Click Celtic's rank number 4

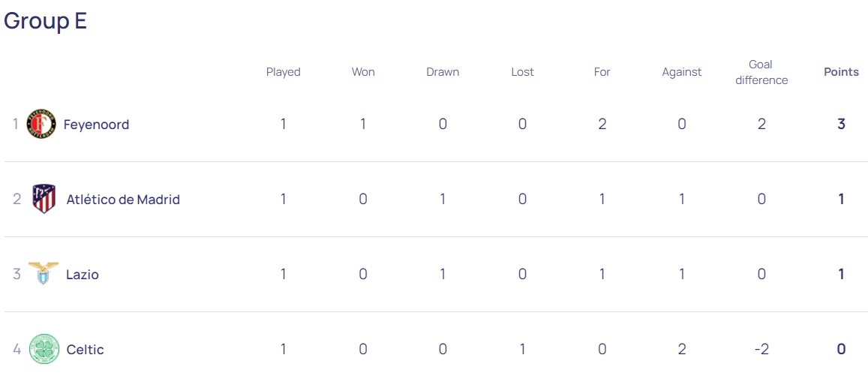pyautogui.click(x=17, y=349)
